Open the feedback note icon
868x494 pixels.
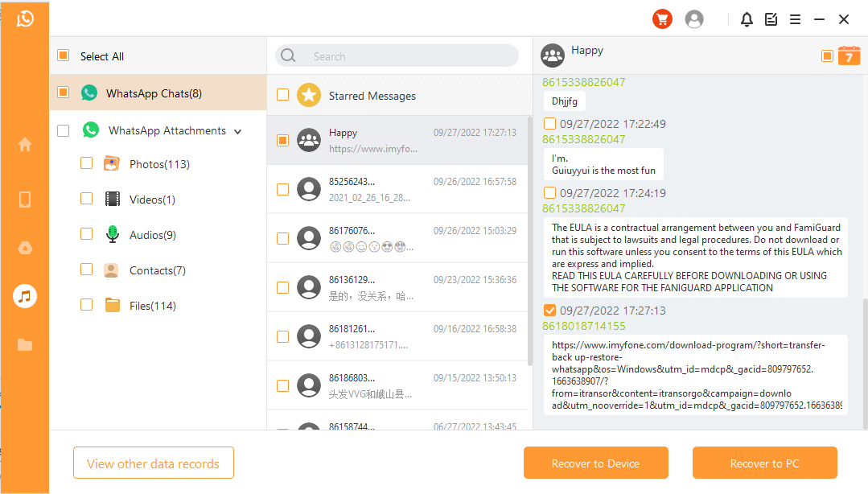tap(771, 19)
